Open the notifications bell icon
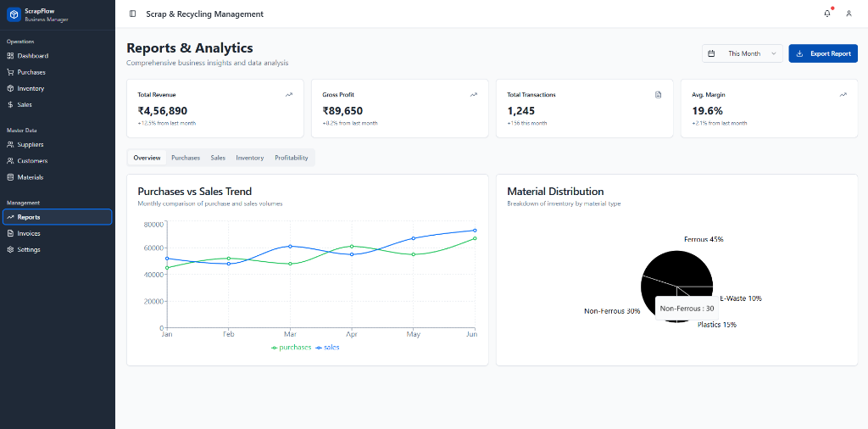Viewport: 868px width, 429px height. (x=827, y=14)
